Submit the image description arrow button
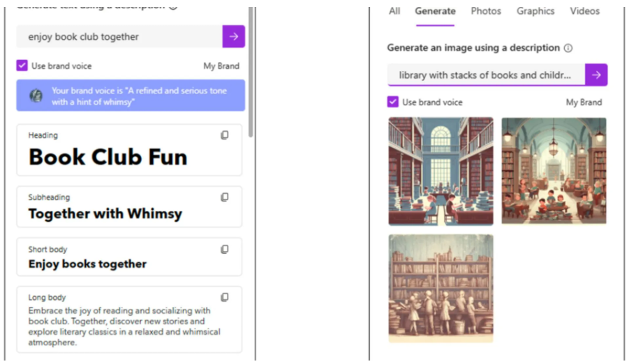Viewport: 629px width, 364px height. 596,75
